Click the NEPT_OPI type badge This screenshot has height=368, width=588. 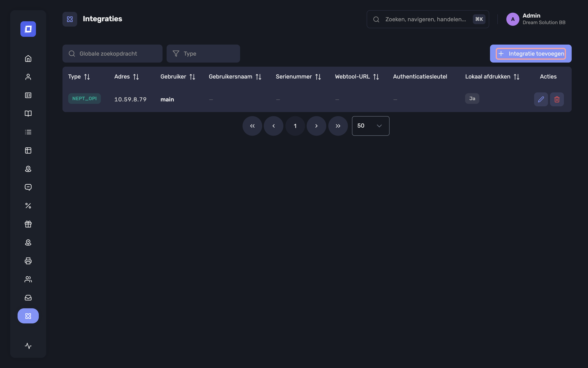point(84,99)
